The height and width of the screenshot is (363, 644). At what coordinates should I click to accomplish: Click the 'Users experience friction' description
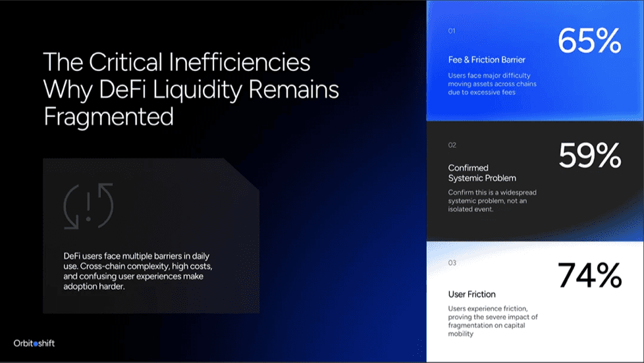tap(493, 321)
